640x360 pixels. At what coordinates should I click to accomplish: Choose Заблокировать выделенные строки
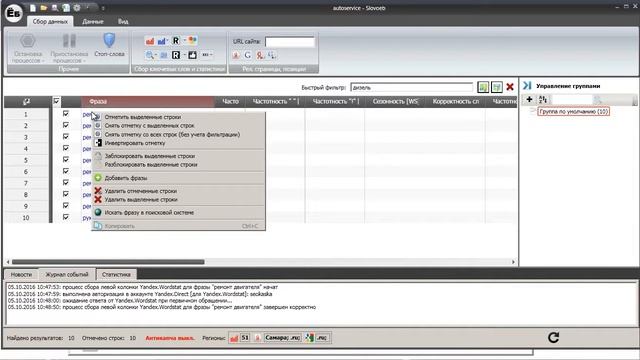[x=179, y=156]
